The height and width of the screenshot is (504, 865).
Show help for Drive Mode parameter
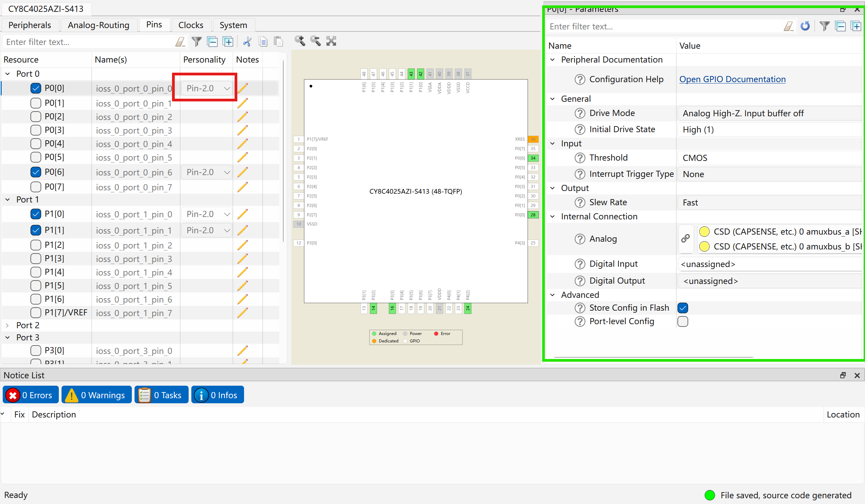[x=580, y=113]
